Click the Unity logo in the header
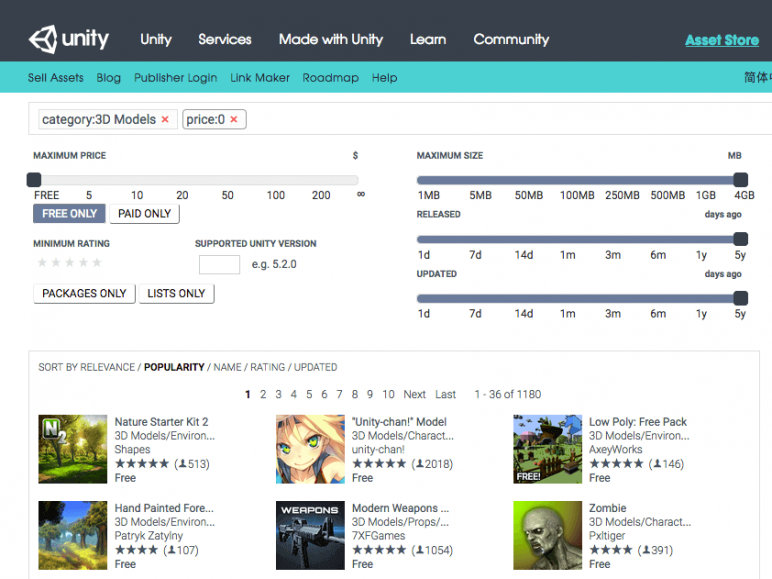This screenshot has width=772, height=579. [x=68, y=39]
